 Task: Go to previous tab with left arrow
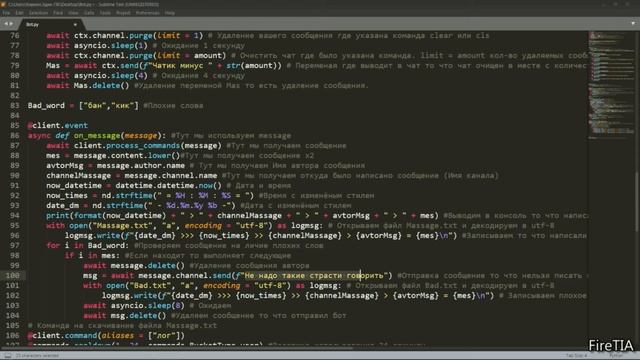[6, 24]
